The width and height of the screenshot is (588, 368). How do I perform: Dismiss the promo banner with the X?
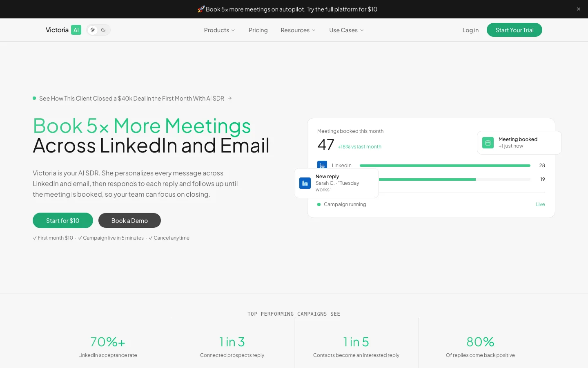point(579,9)
